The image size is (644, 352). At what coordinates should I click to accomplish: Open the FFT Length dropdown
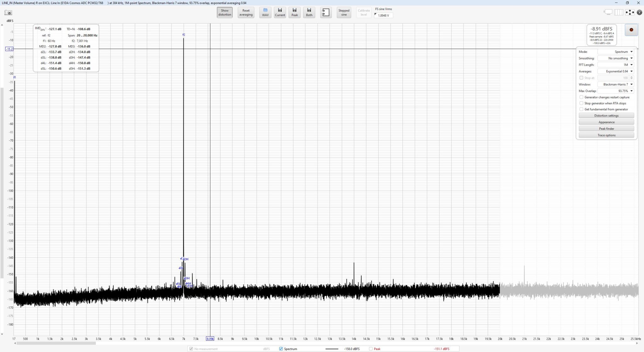pyautogui.click(x=616, y=65)
